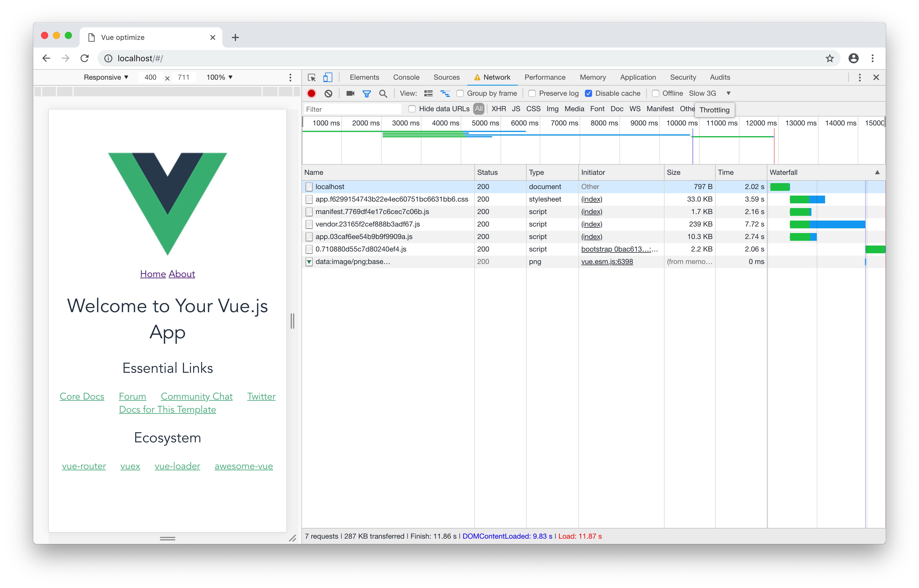Screen dimensions: 919x588
Task: Open device toolbar more options menu
Action: coord(290,78)
